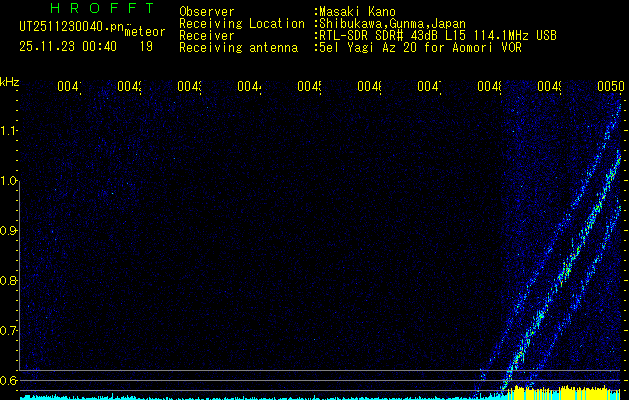
Task: Select the date stamp 25.11.23 00:40
Action: click(x=68, y=47)
